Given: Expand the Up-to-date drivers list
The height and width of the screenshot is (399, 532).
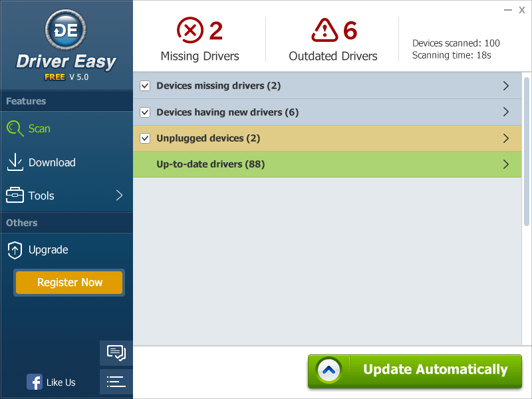Looking at the screenshot, I should click(x=506, y=164).
